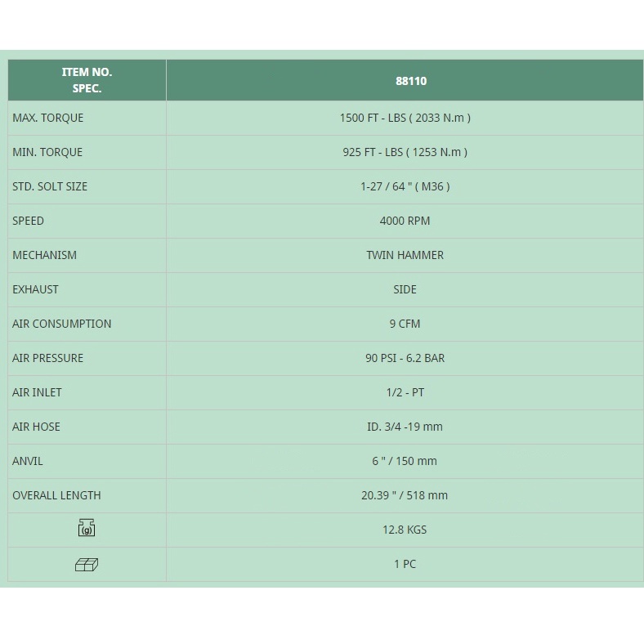Click the 1500 FT - LBS torque value
The image size is (644, 644).
[405, 118]
